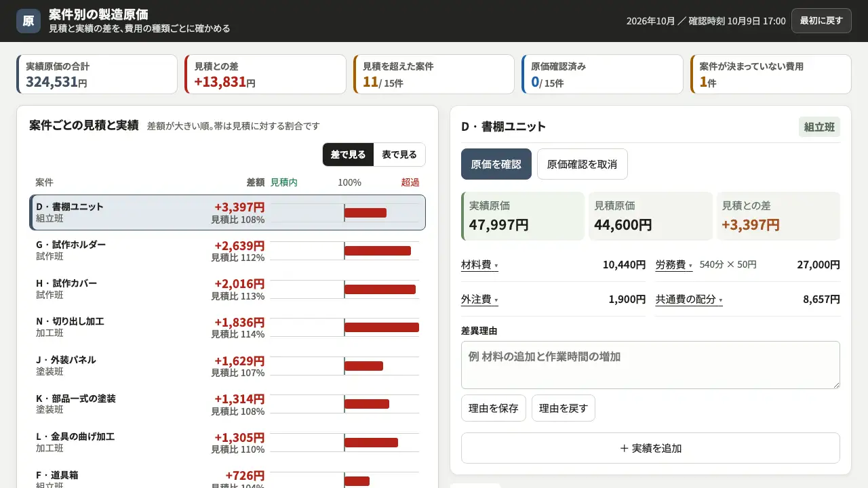Screen dimensions: 868x488
Task: Expand the 共通費の配分 breakdown
Action: 689,300
